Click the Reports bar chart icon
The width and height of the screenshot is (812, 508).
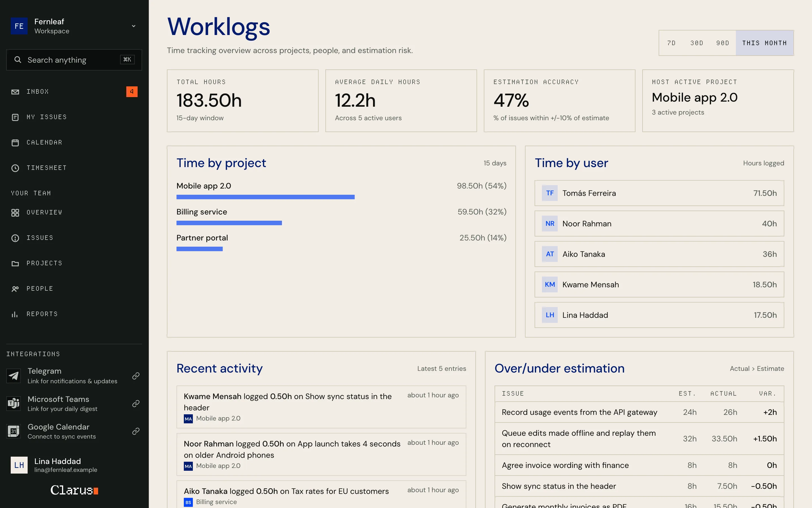15,314
